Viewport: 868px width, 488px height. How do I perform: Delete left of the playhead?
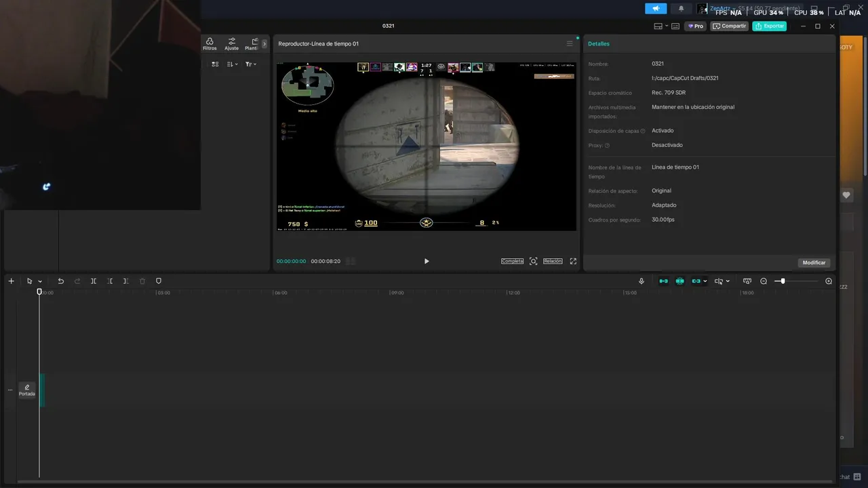point(110,281)
